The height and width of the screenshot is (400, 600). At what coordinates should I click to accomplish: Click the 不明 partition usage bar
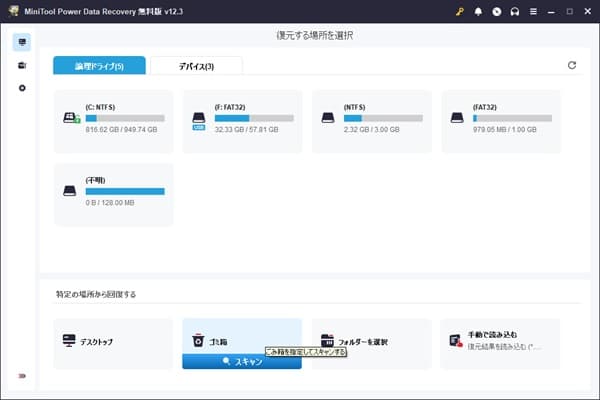[125, 191]
